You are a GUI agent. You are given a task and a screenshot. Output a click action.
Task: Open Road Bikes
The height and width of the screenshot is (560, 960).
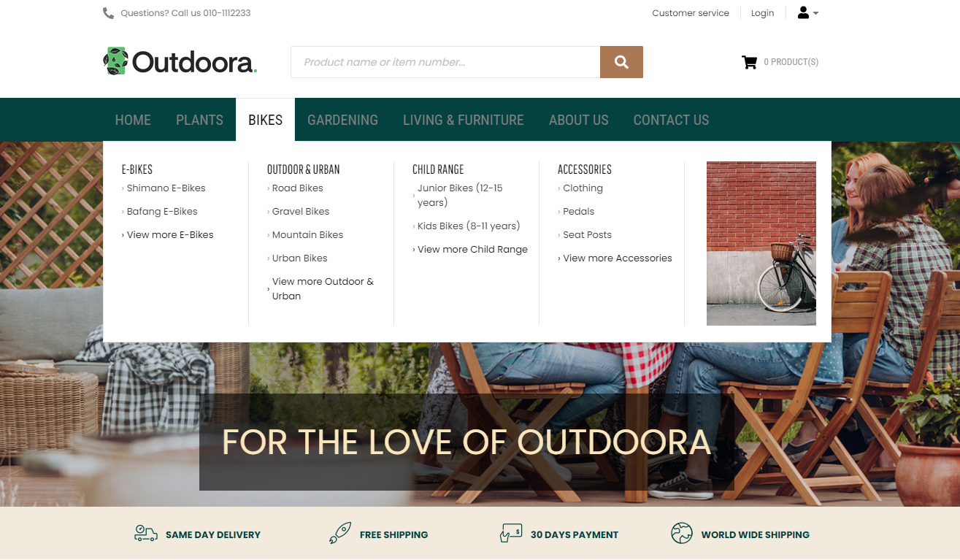[298, 188]
